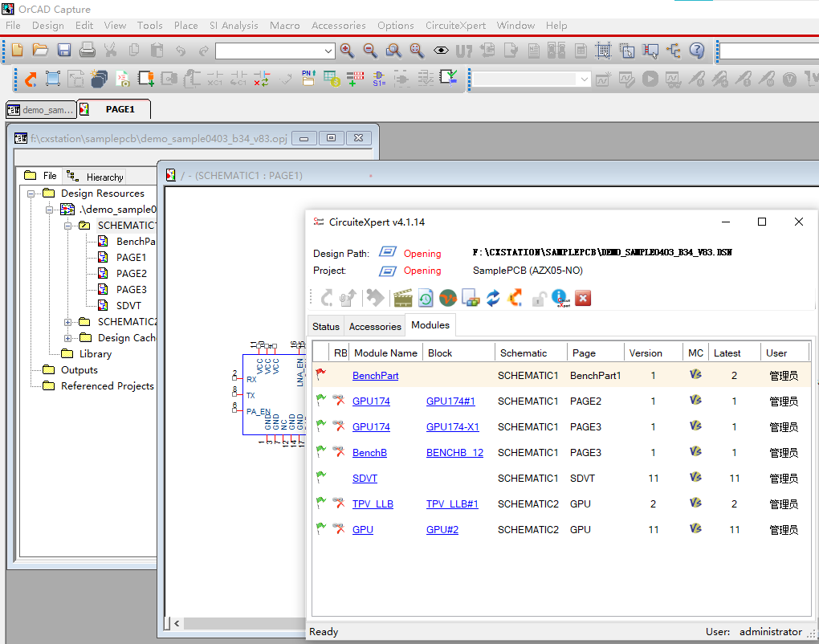The height and width of the screenshot is (644, 819).
Task: Click the red flag in BenchPart row
Action: (x=321, y=374)
